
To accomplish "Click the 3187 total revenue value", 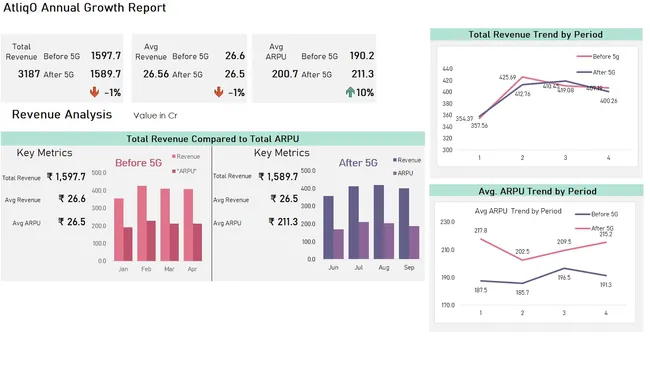I will pyautogui.click(x=29, y=74).
